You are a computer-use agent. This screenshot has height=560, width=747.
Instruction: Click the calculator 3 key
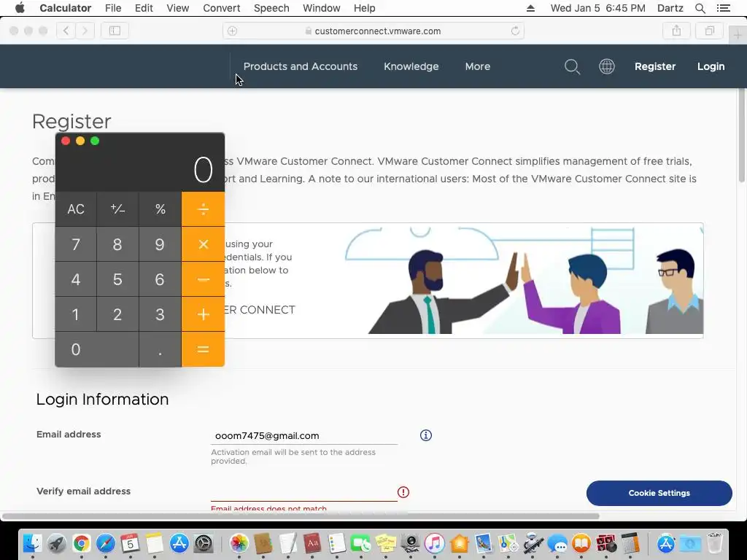(x=160, y=314)
